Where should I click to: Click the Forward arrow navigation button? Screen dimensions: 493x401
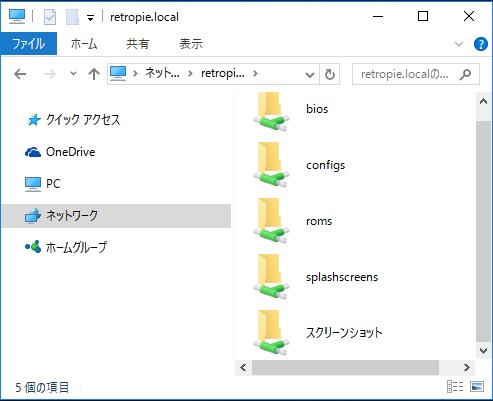coord(50,74)
